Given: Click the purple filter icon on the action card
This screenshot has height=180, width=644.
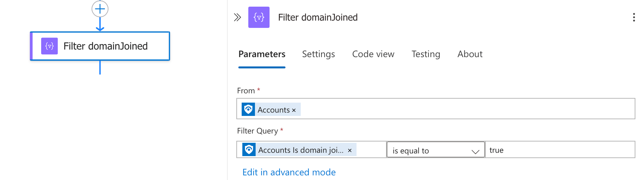Looking at the screenshot, I should pos(49,46).
